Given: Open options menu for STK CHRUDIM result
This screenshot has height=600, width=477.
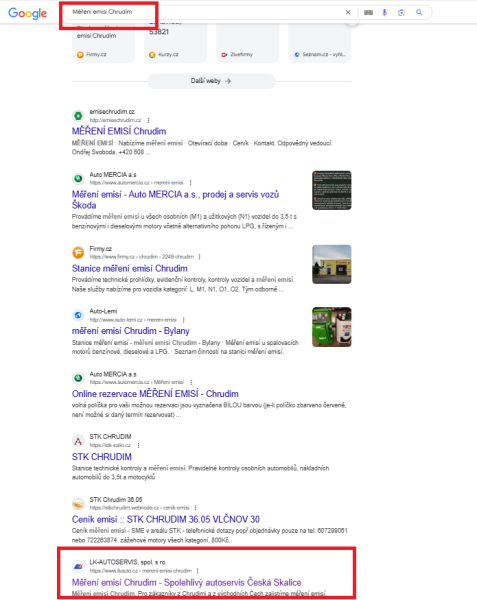Looking at the screenshot, I should point(138,445).
